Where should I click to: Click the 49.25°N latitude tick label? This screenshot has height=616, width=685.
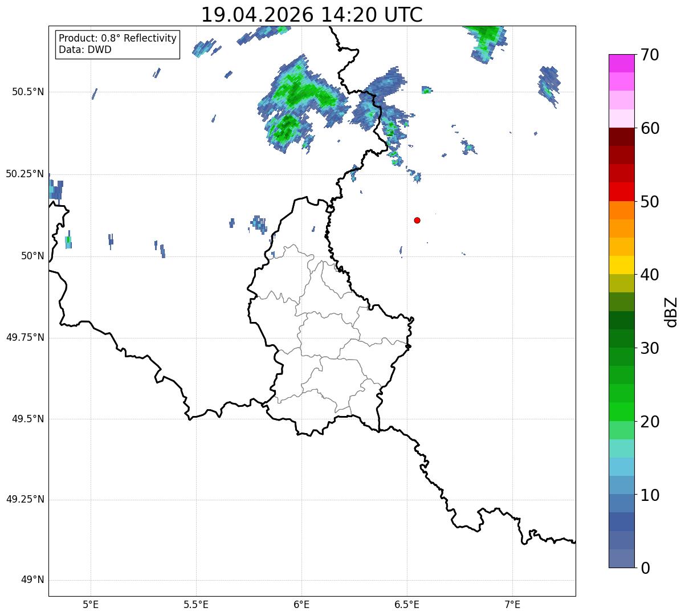[25, 500]
